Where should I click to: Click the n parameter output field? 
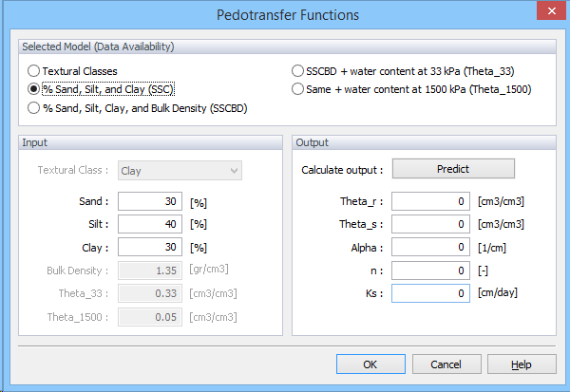point(430,271)
